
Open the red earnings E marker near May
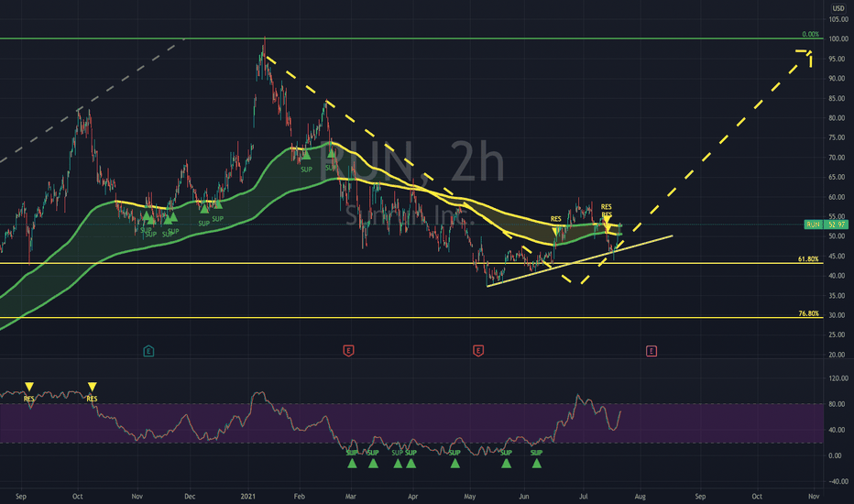coord(478,350)
